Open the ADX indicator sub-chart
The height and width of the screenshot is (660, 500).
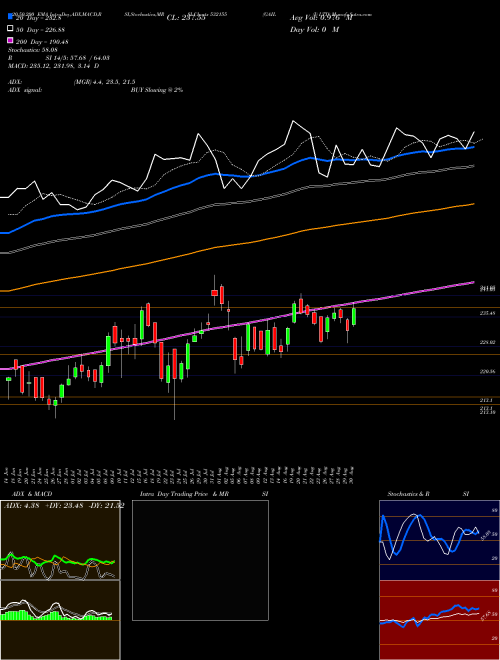60,540
